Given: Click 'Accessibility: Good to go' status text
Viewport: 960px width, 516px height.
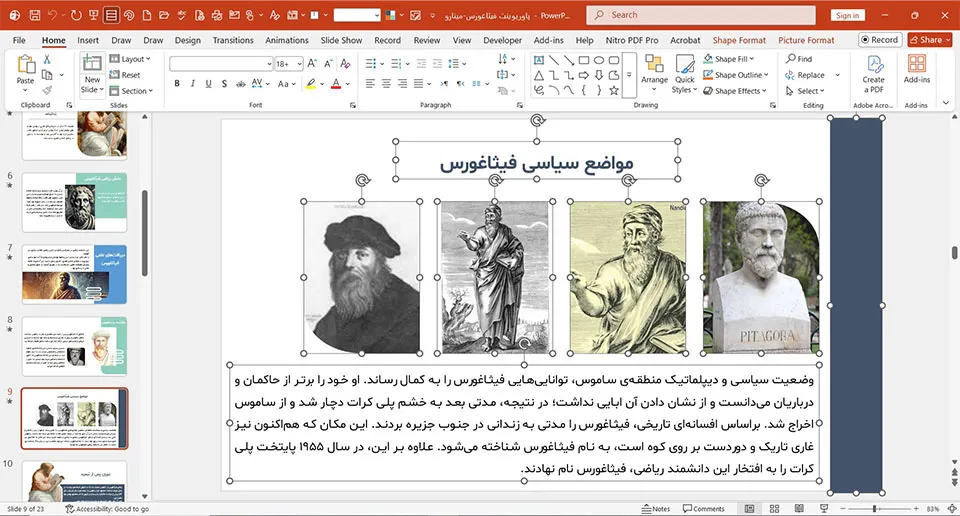Looking at the screenshot, I should pyautogui.click(x=107, y=509).
